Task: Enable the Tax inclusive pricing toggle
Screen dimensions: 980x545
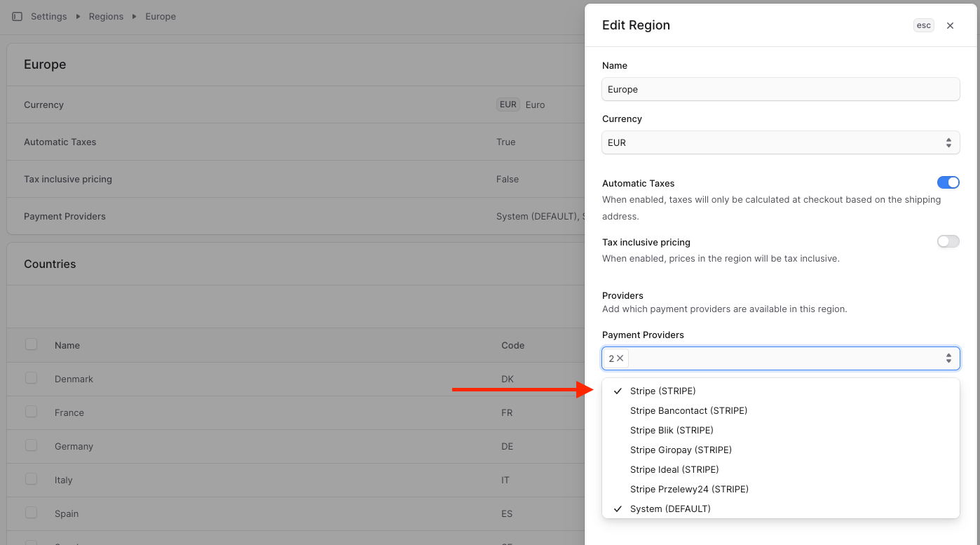Action: 948,241
